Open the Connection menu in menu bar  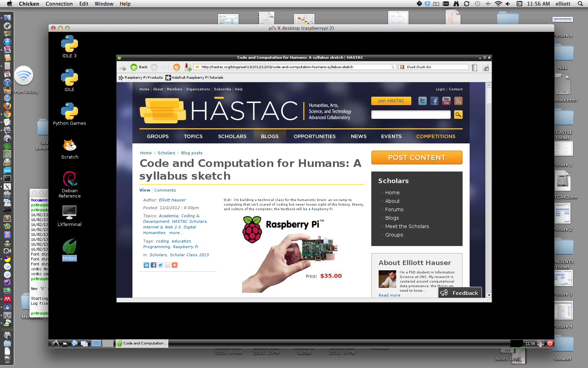click(59, 4)
